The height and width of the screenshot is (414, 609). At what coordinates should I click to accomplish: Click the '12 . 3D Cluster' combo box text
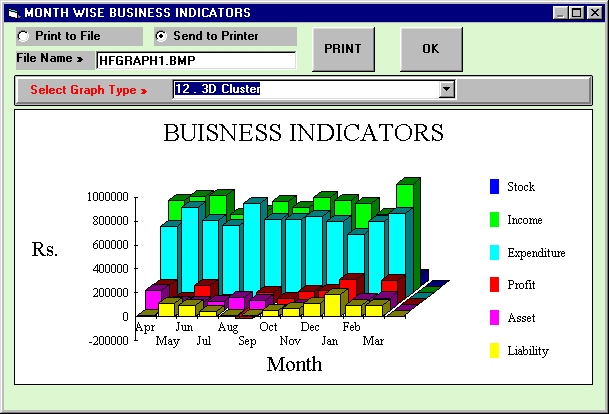pyautogui.click(x=217, y=89)
